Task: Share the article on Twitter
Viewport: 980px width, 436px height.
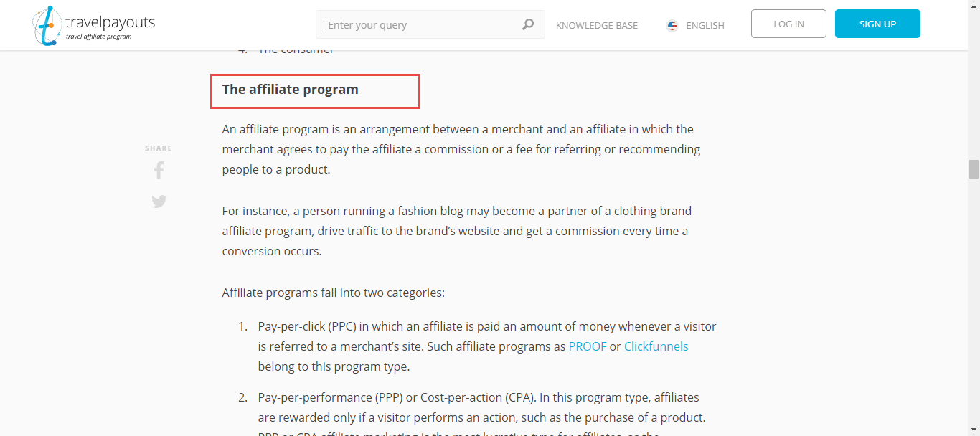Action: pyautogui.click(x=159, y=202)
